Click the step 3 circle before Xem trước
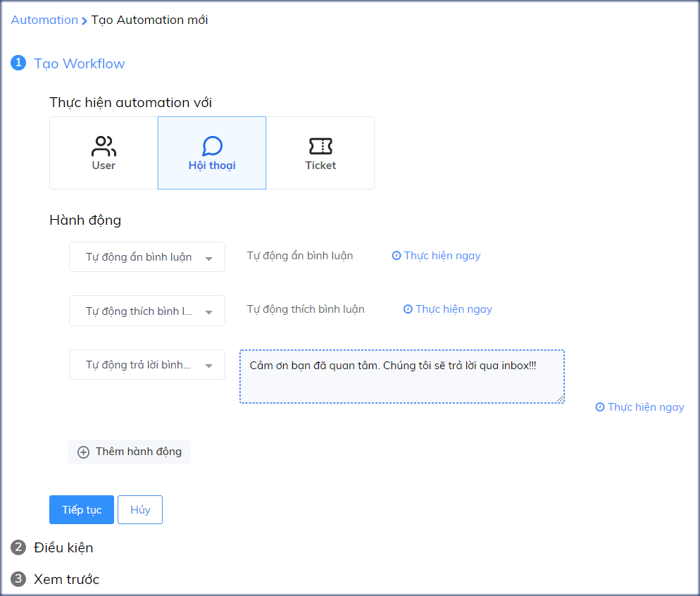 pyautogui.click(x=18, y=579)
